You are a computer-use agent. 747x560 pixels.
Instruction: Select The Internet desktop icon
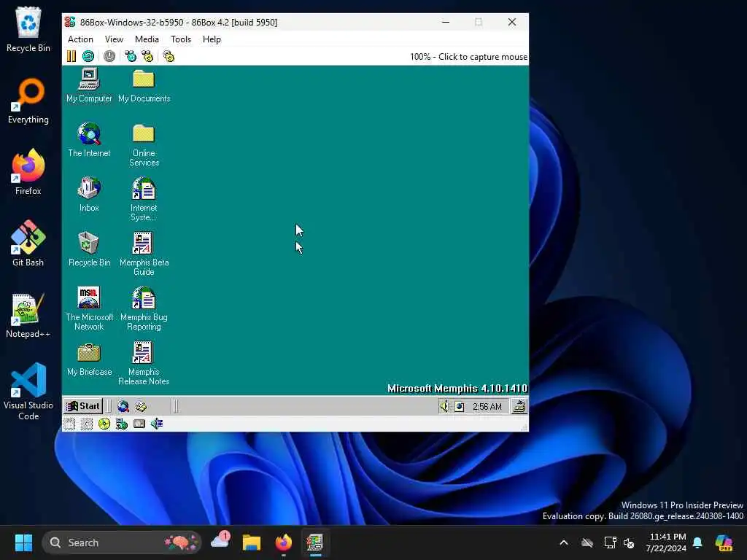tap(89, 140)
